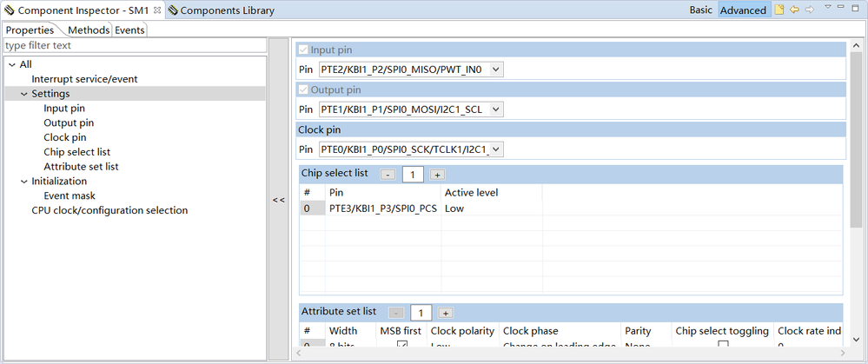
Task: Click the Components Library tab icon
Action: pyautogui.click(x=173, y=10)
